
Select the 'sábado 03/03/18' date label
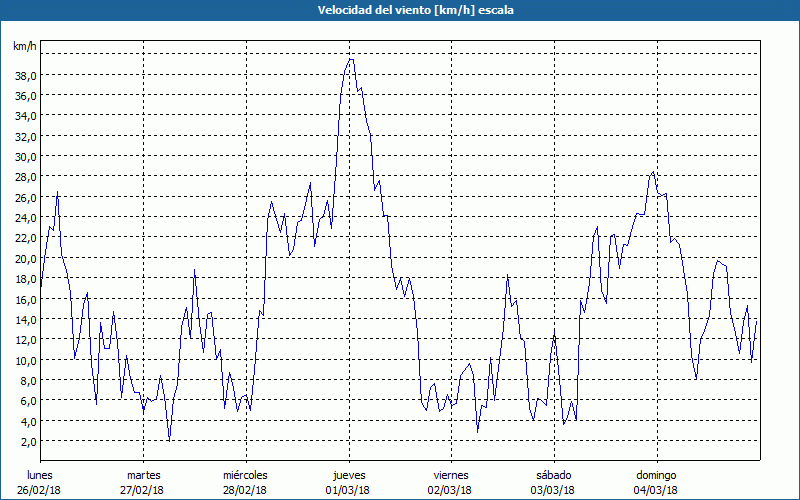(x=553, y=482)
